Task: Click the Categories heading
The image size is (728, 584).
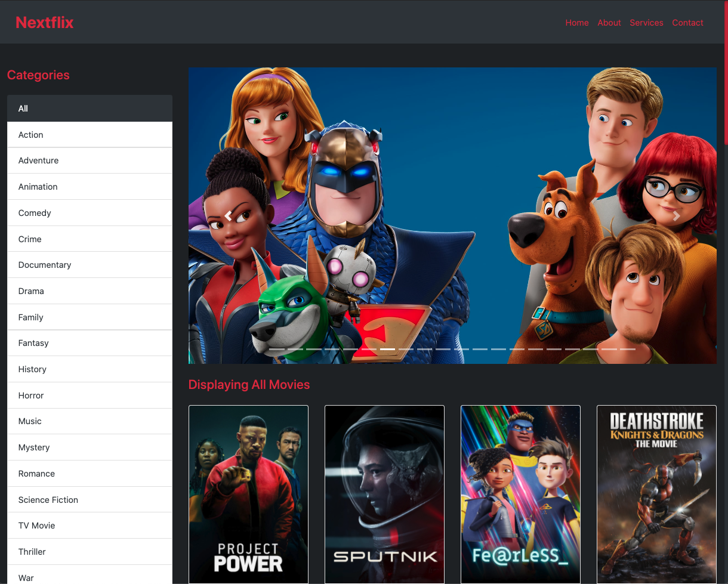Action: coord(38,75)
